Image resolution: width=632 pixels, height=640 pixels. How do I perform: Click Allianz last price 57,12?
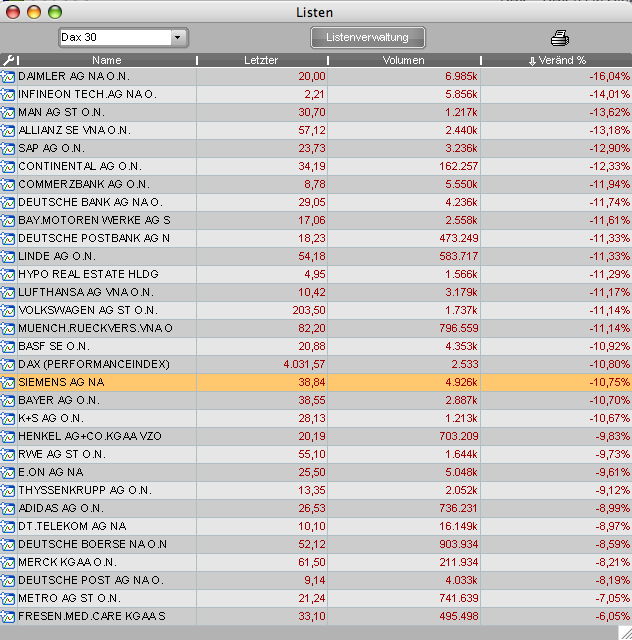pos(312,131)
